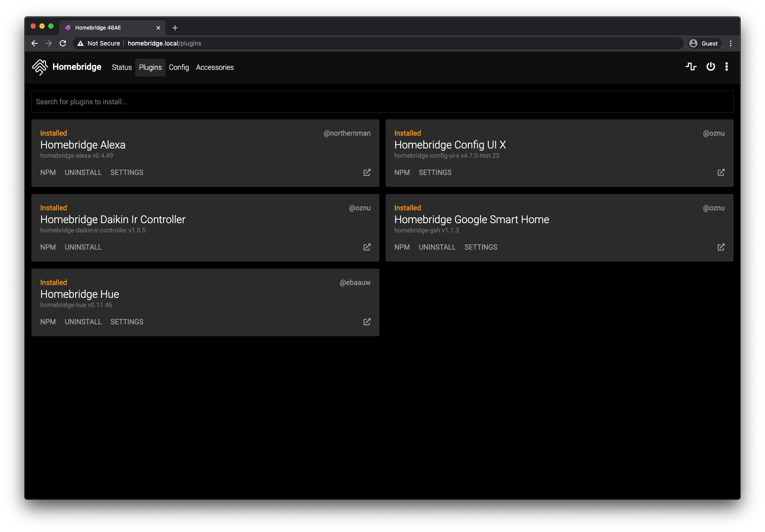Screen dimensions: 765x532
Task: Click the @northernman author name
Action: point(347,133)
